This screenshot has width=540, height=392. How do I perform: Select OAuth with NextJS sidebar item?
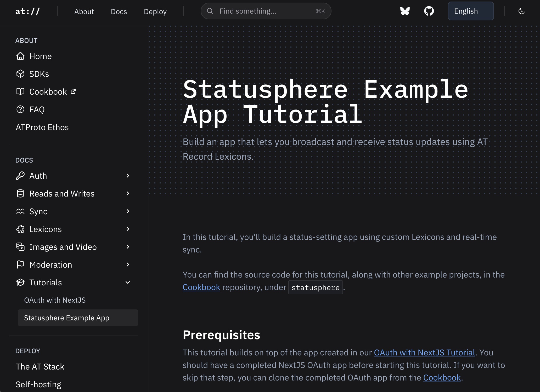[x=55, y=300]
